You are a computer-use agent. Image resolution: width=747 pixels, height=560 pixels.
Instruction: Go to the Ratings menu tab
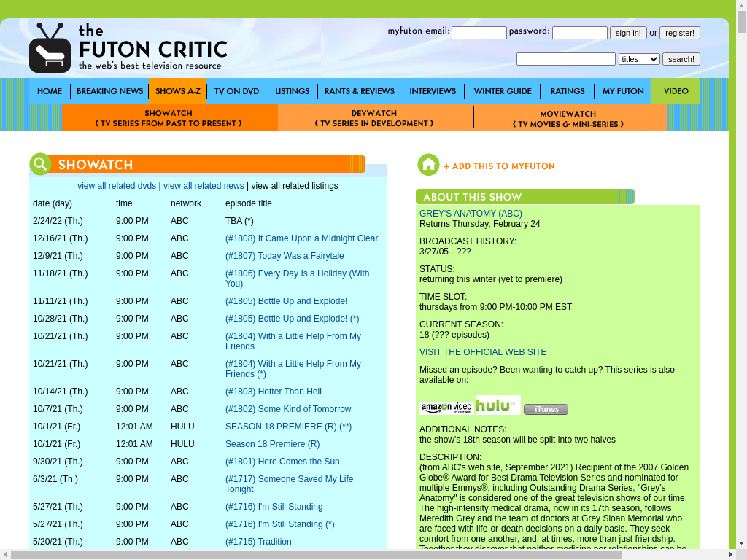coord(567,91)
